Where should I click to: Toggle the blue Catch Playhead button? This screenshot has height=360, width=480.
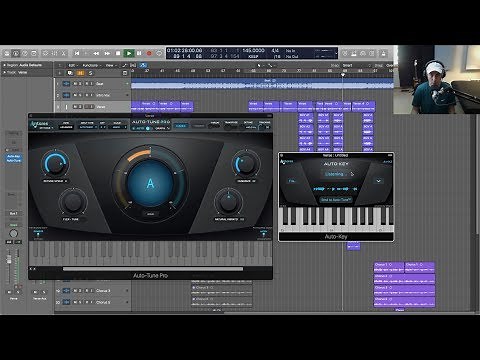point(143,65)
